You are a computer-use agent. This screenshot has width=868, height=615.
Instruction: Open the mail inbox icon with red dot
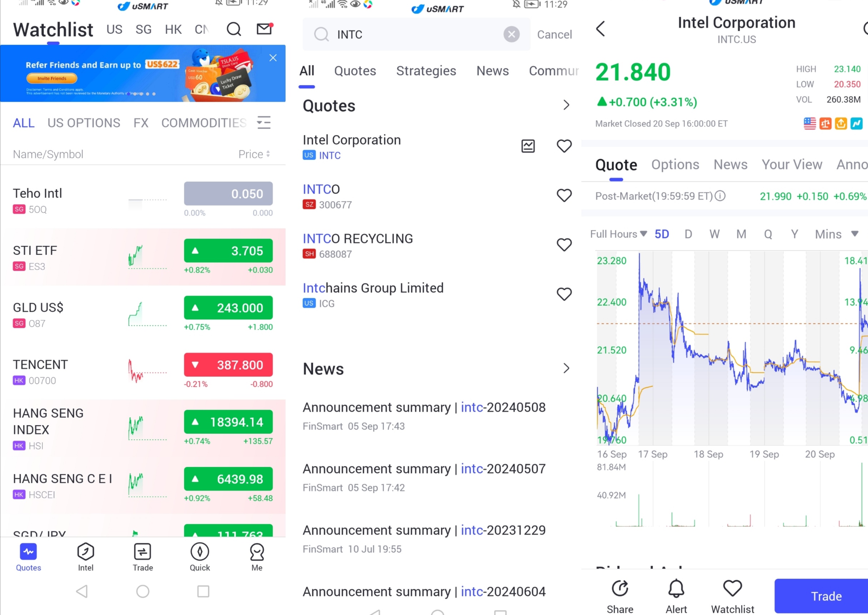tap(264, 29)
